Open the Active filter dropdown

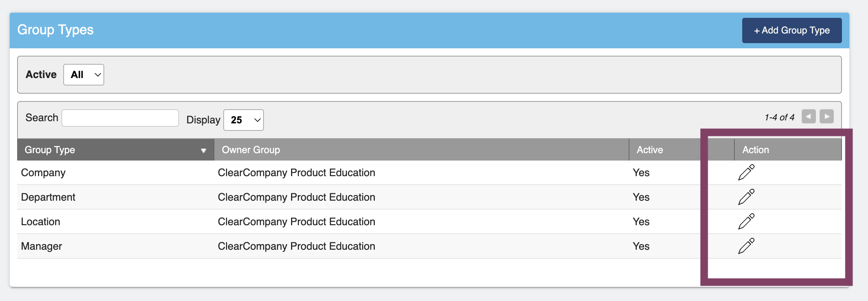pyautogui.click(x=84, y=75)
